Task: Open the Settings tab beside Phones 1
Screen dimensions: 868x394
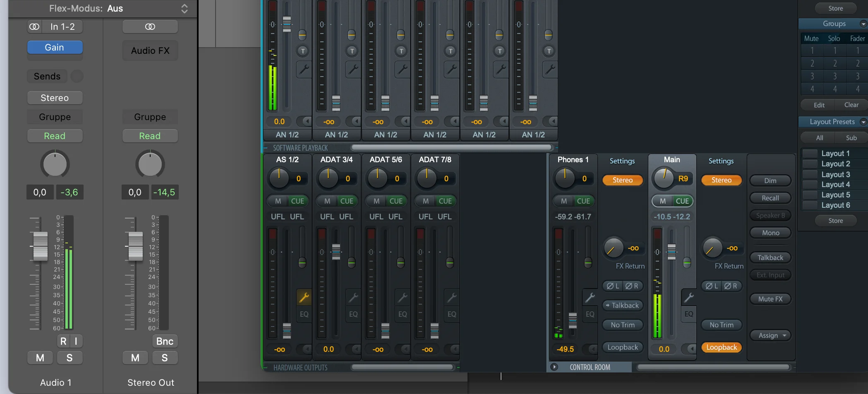Action: [622, 161]
